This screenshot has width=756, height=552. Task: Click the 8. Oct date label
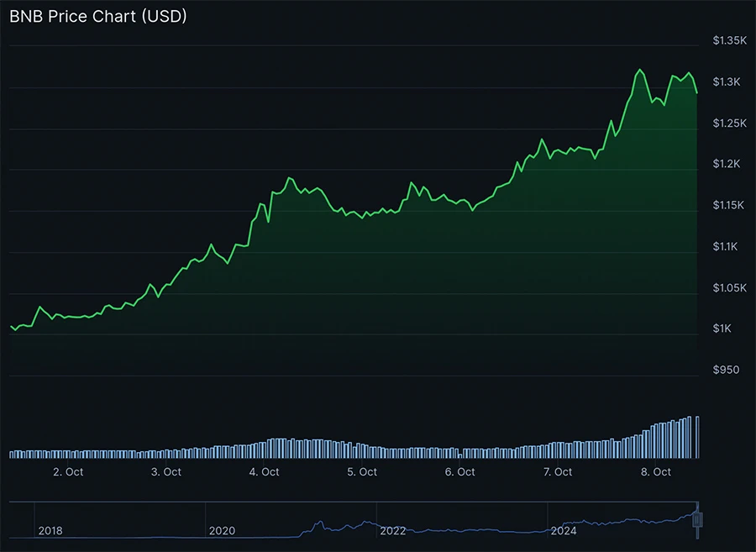(656, 472)
